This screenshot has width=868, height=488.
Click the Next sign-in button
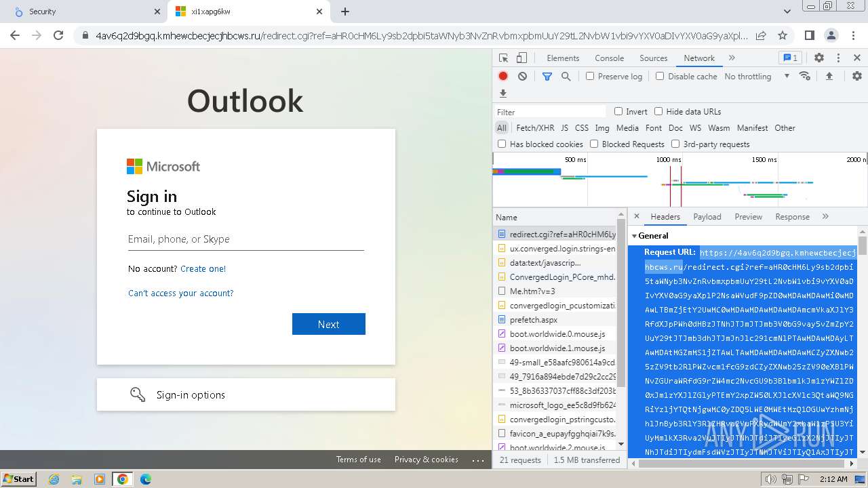329,324
